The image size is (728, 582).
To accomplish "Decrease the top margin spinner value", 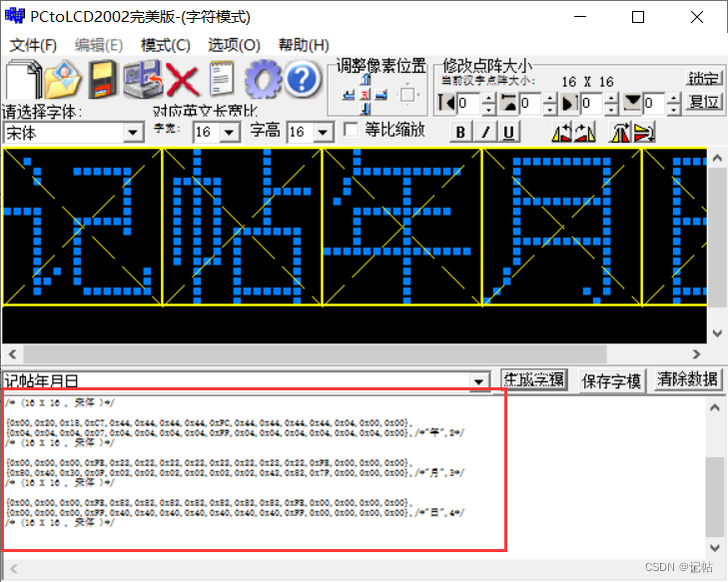I will point(550,109).
